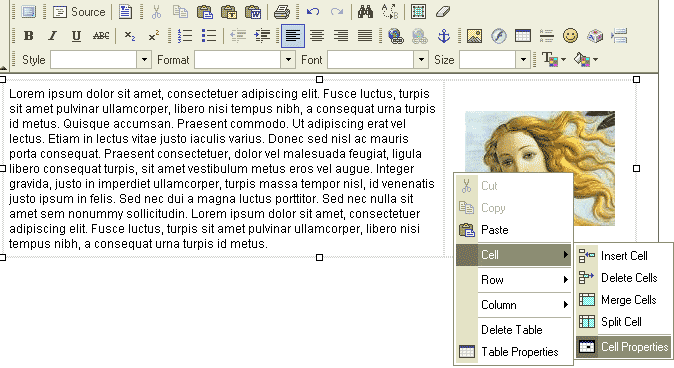Click the Remove Format eraser icon
This screenshot has height=368, width=674.
[443, 12]
